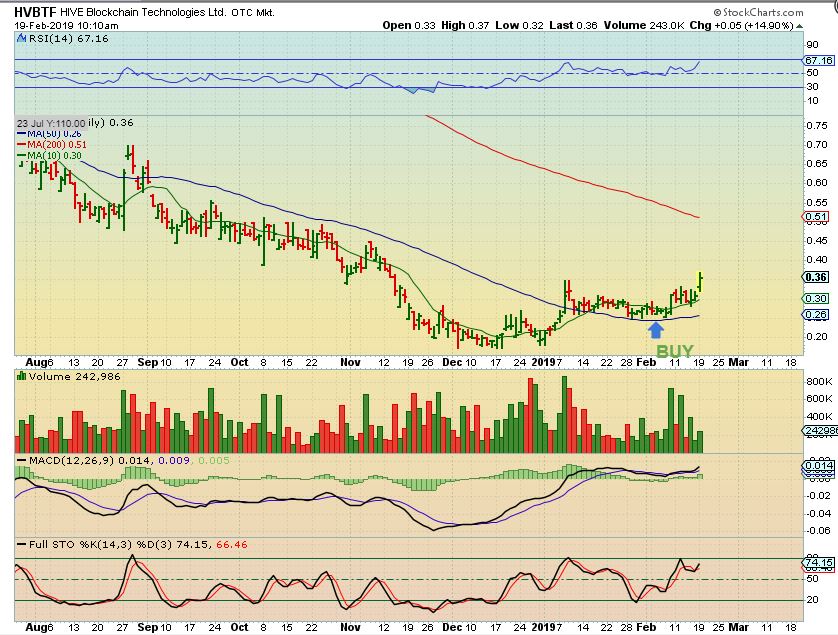Click the 0.51 red MA(200) price tag
This screenshot has width=838, height=635.
[x=816, y=217]
